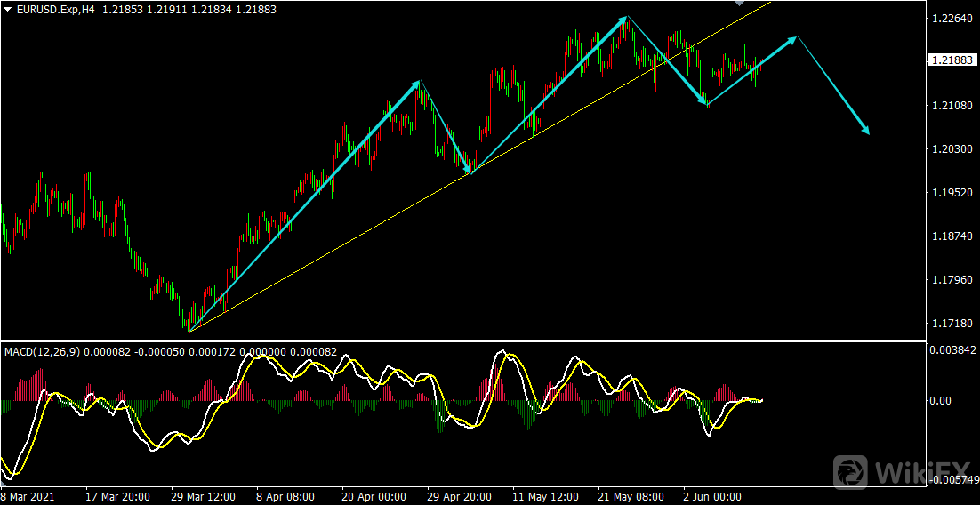The image size is (980, 505).
Task: Click the 2 Jun 00:00 time label
Action: pos(713,497)
